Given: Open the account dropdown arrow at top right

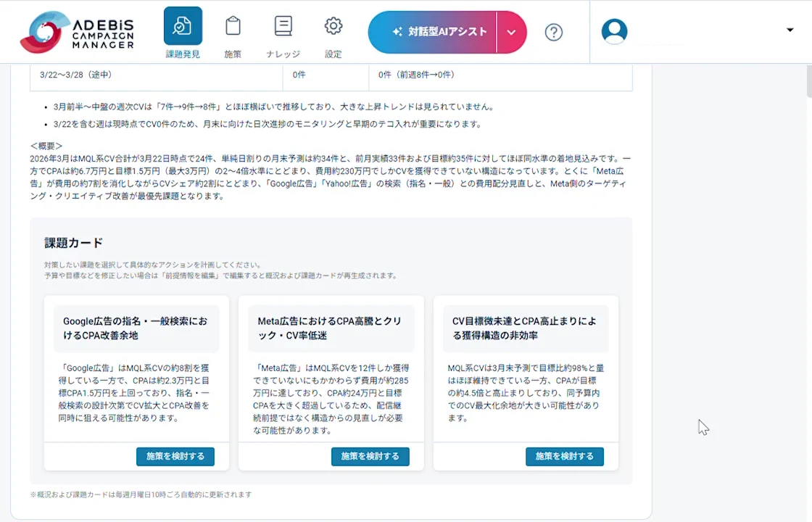Looking at the screenshot, I should [790, 30].
